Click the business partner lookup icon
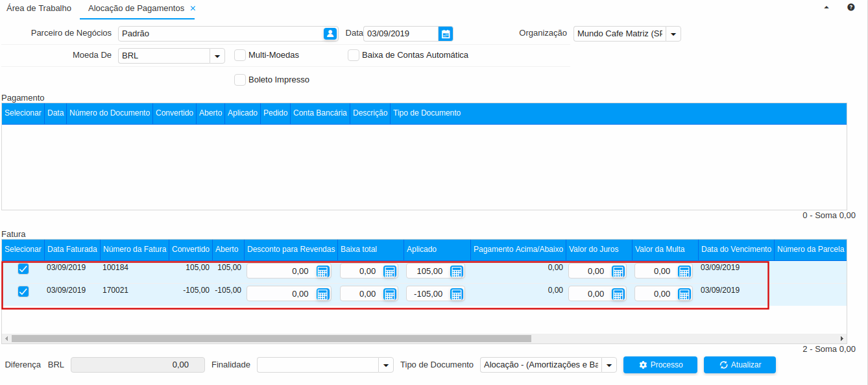 coord(330,34)
